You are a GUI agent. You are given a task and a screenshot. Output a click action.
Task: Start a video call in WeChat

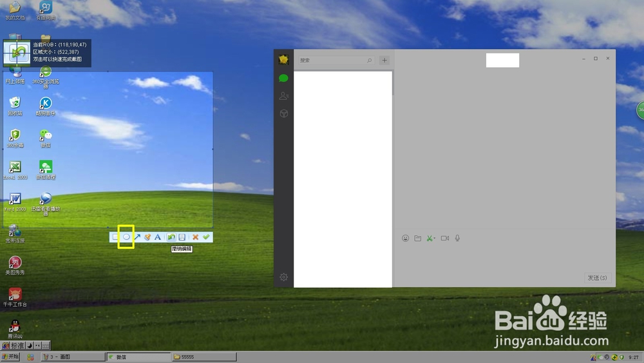[x=445, y=238]
